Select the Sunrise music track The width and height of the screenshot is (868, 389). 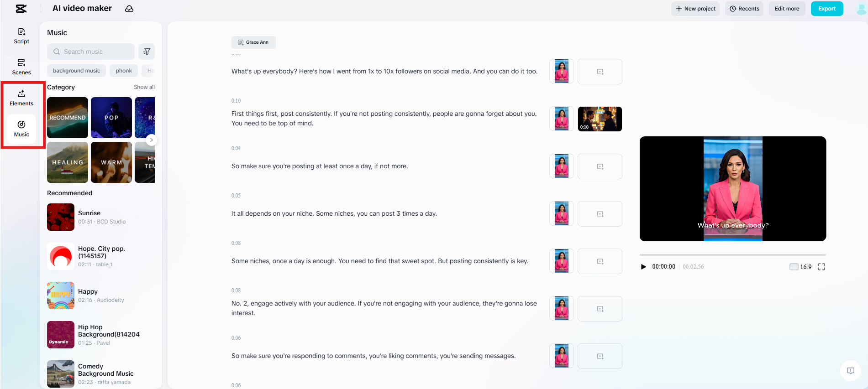click(89, 217)
